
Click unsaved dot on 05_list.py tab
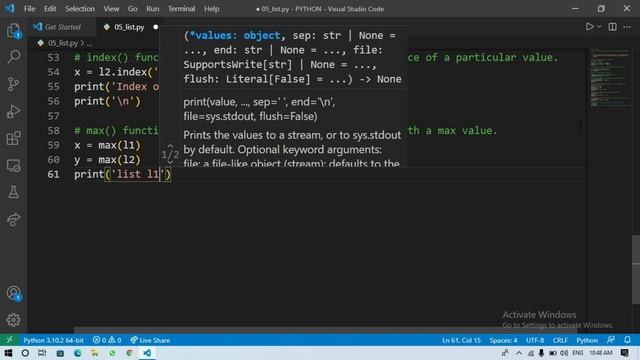156,27
